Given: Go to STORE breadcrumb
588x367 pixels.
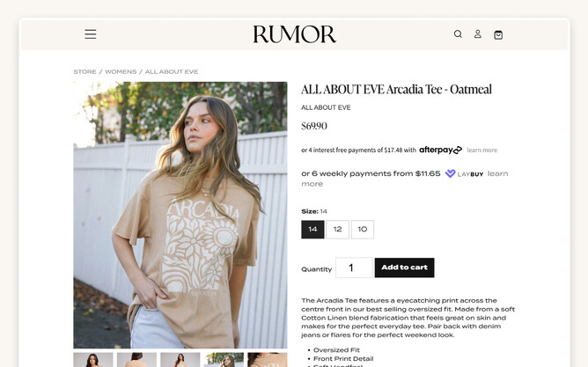Looking at the screenshot, I should pos(85,71).
